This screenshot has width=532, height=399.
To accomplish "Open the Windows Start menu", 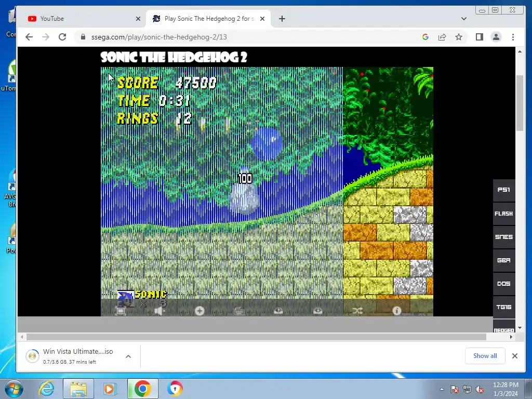I will pyautogui.click(x=14, y=389).
